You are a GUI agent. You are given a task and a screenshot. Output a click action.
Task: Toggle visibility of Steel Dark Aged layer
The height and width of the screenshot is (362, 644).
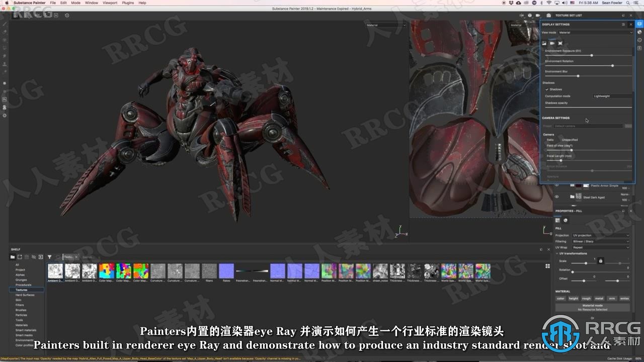tap(556, 197)
